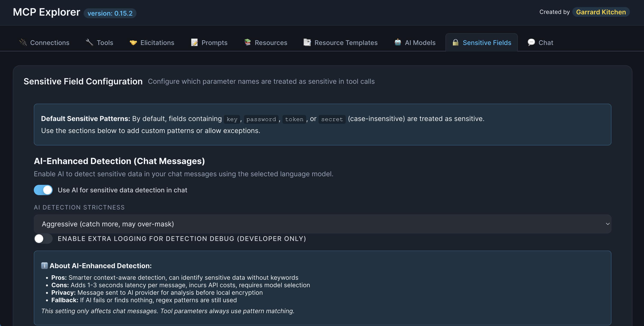Click the memo icon for Prompts

(194, 42)
